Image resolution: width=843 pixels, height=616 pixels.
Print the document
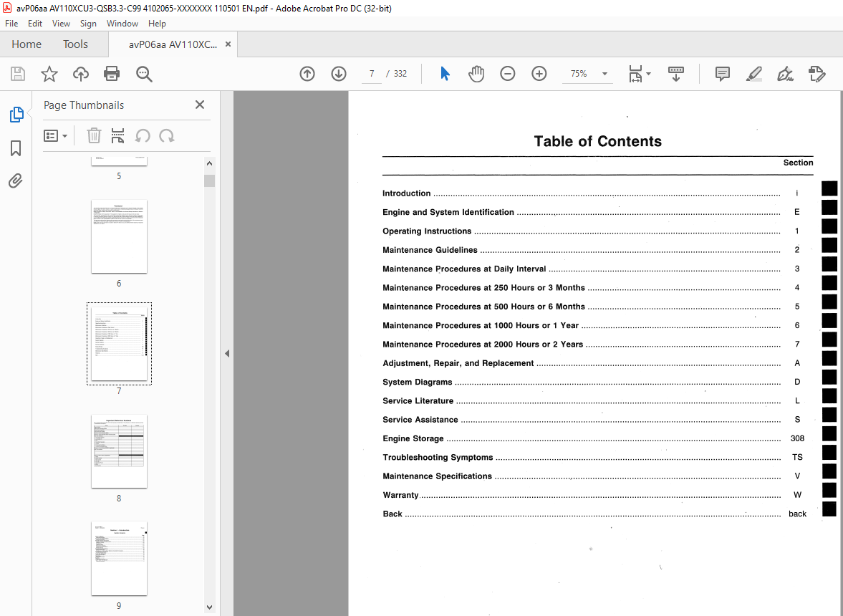point(112,74)
